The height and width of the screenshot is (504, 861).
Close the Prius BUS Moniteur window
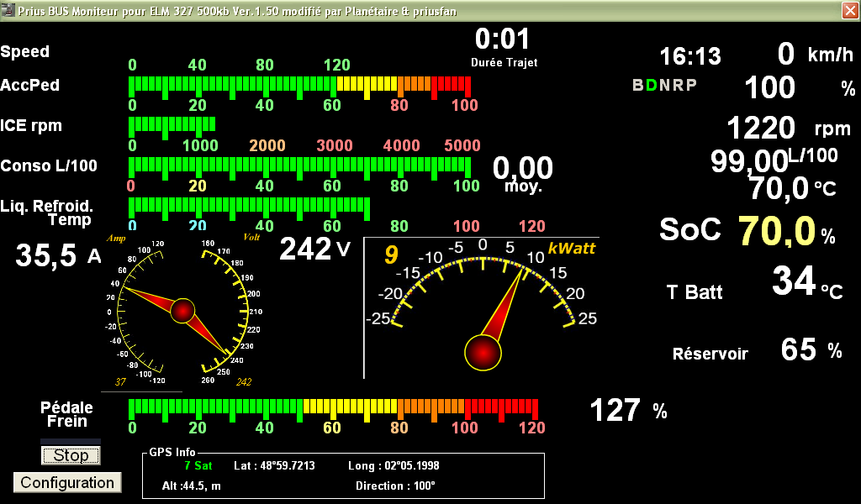[849, 9]
